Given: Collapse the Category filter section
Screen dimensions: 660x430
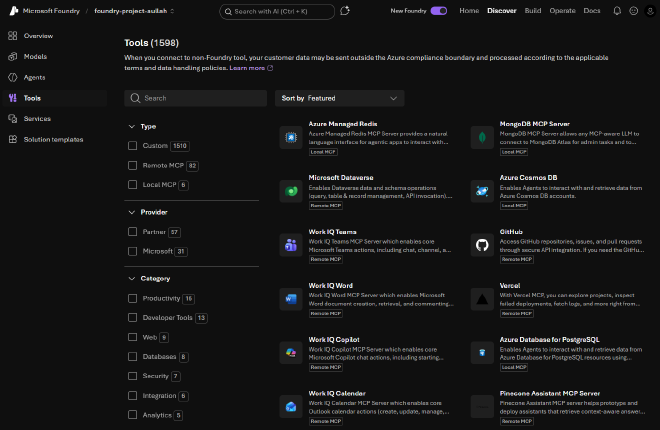Looking at the screenshot, I should [132, 279].
